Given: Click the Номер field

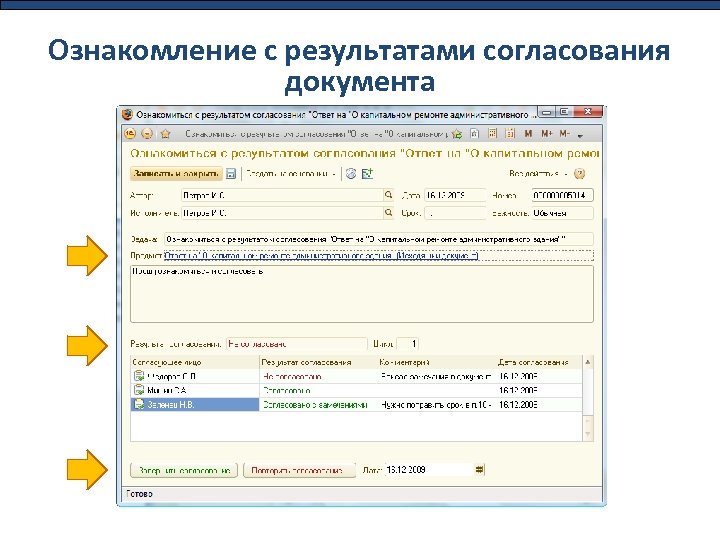Looking at the screenshot, I should pos(562,195).
